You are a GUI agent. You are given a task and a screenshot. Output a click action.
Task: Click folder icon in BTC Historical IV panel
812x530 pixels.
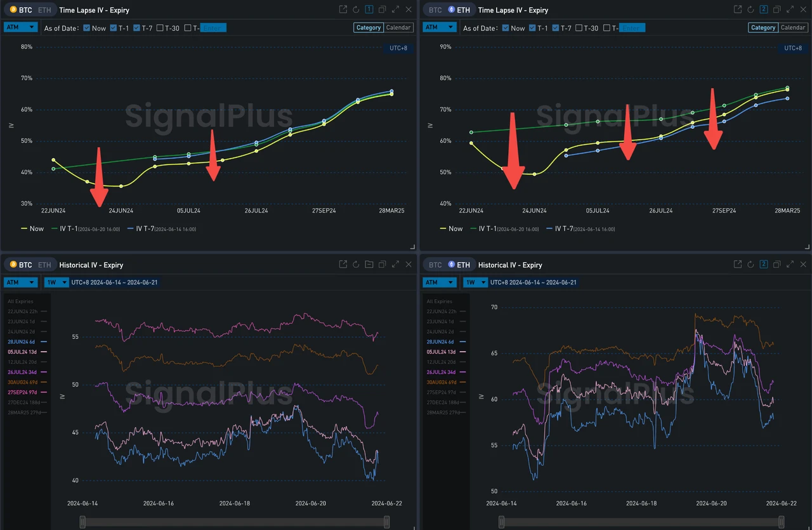(x=369, y=265)
